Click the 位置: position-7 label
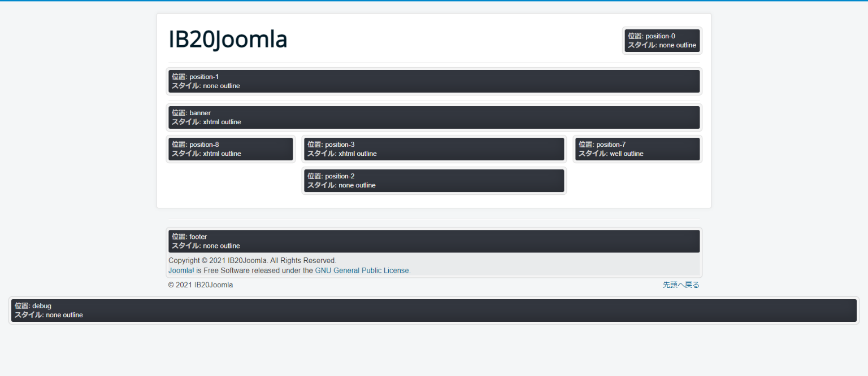Viewport: 868px width, 376px height. click(602, 145)
